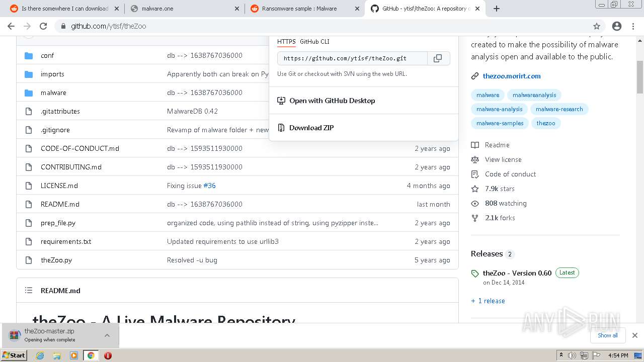The image size is (644, 362).
Task: Visit thezoo.morirt.com link
Action: pyautogui.click(x=512, y=76)
